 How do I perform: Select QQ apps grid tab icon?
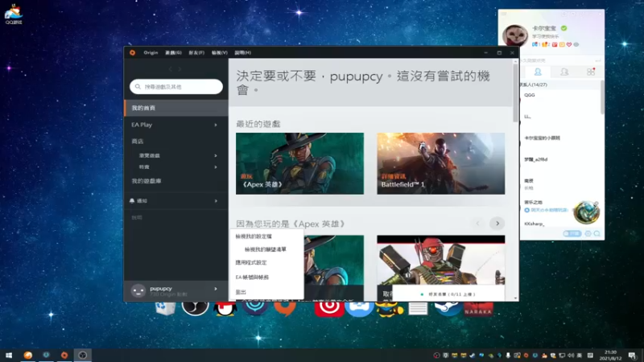click(x=591, y=72)
